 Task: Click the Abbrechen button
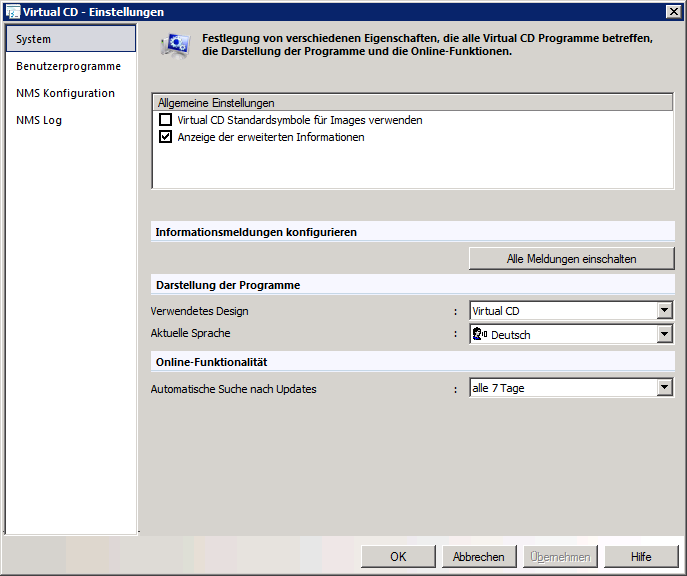479,557
